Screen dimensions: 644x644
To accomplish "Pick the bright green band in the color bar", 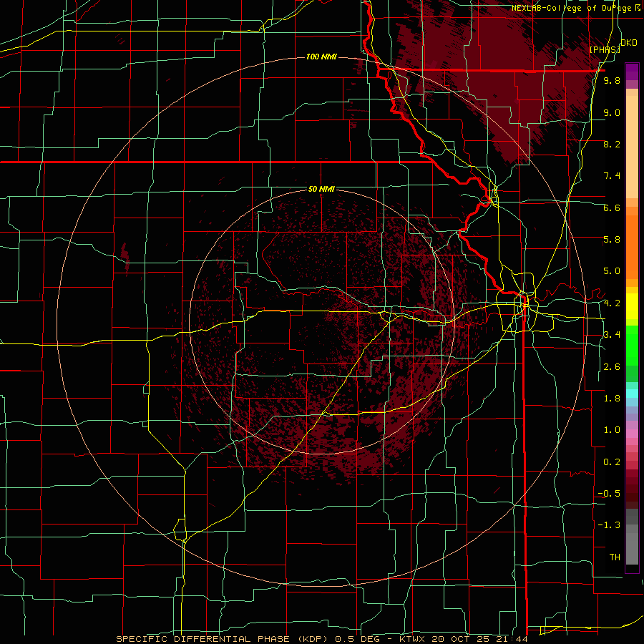I will point(632,345).
